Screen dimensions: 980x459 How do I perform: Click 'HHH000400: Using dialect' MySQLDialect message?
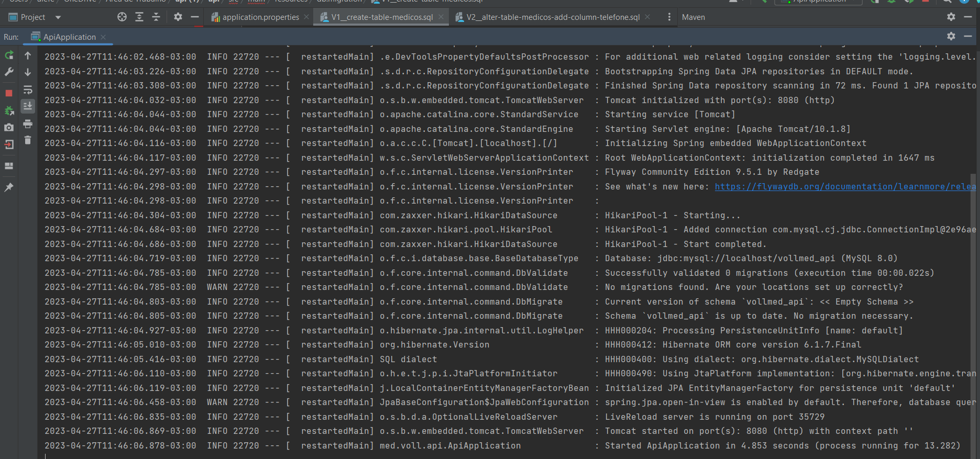[762, 359]
